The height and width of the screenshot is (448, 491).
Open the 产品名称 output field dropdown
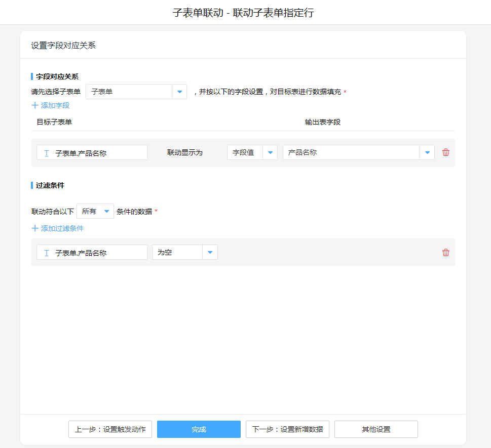tap(427, 152)
